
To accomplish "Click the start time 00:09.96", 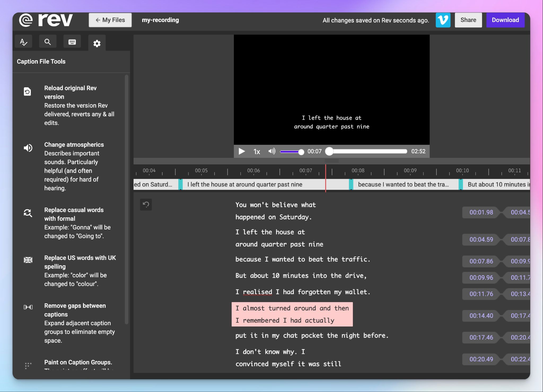I will point(481,278).
